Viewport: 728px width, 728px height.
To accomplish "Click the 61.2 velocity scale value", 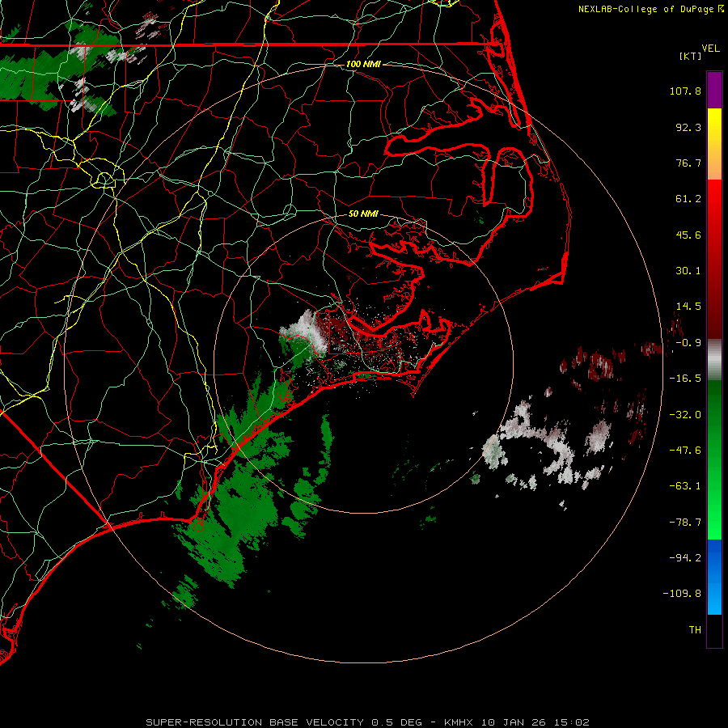I will pyautogui.click(x=688, y=199).
